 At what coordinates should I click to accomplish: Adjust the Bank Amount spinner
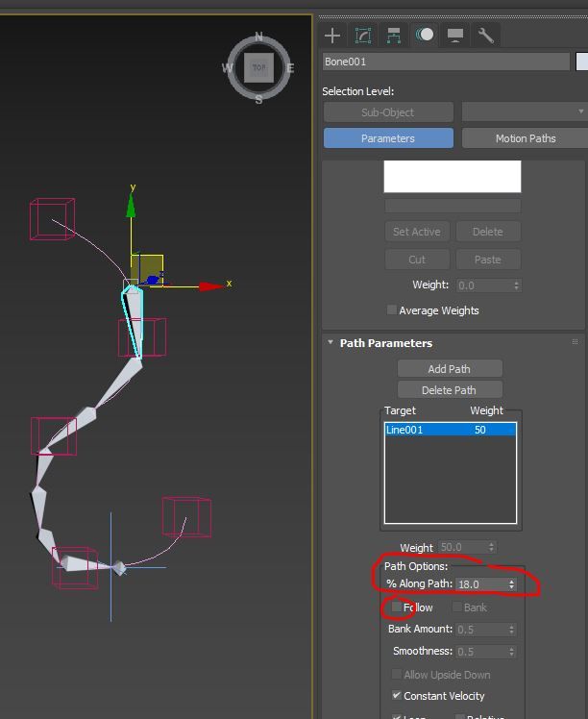click(x=511, y=630)
